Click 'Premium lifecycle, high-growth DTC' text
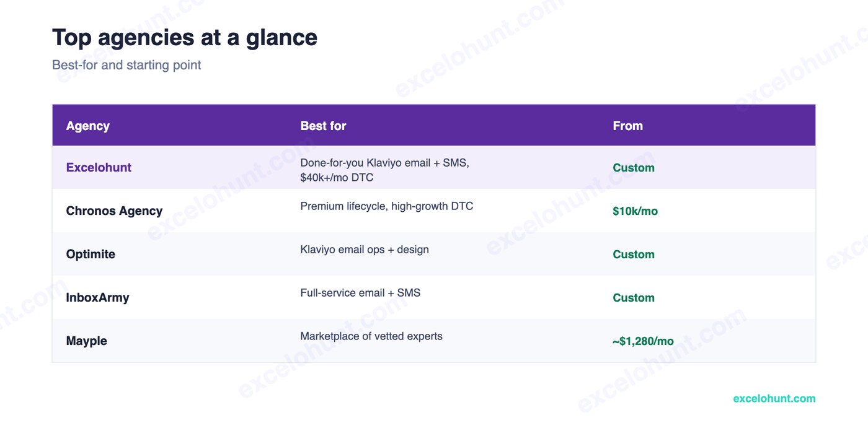 pos(386,206)
